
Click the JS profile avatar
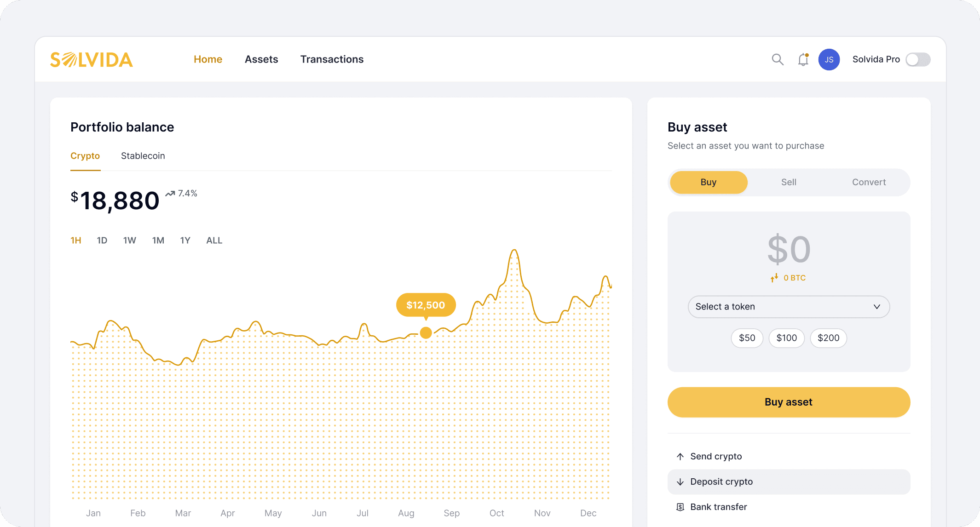coord(829,59)
